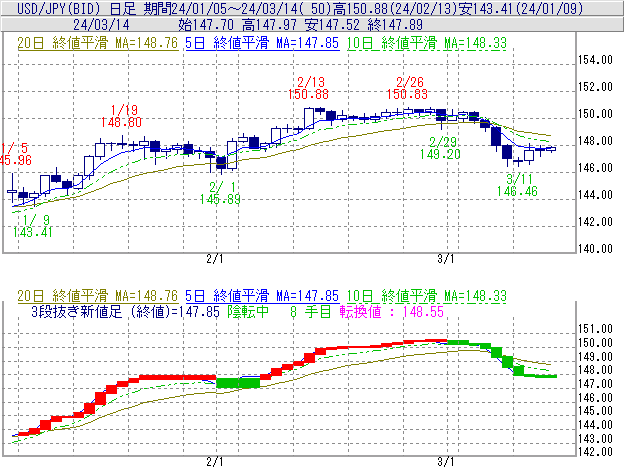Click the lower chart 10日 終値平滑 MA=148.33 legend
This screenshot has height=475, width=624.
click(x=427, y=296)
